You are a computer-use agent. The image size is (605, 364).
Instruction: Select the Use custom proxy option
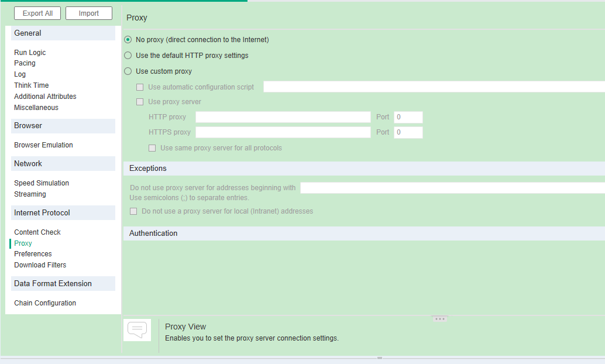pos(128,71)
